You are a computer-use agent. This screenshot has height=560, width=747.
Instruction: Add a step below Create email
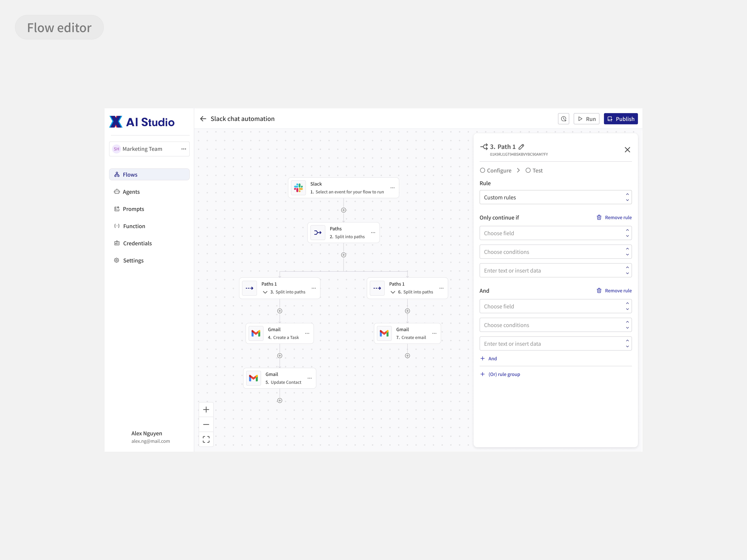[407, 356]
